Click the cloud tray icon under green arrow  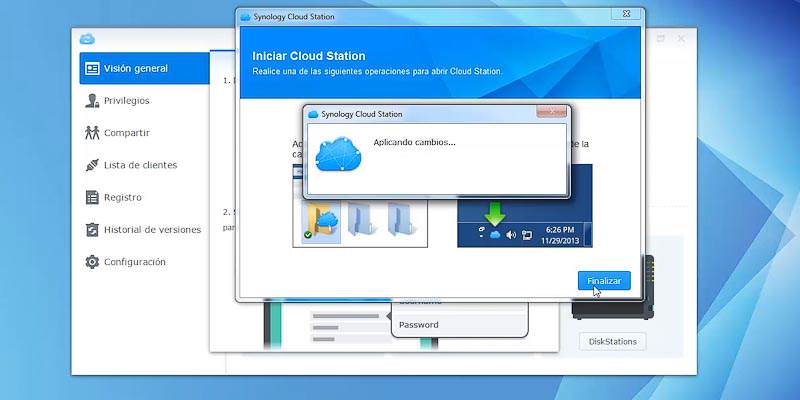[494, 235]
